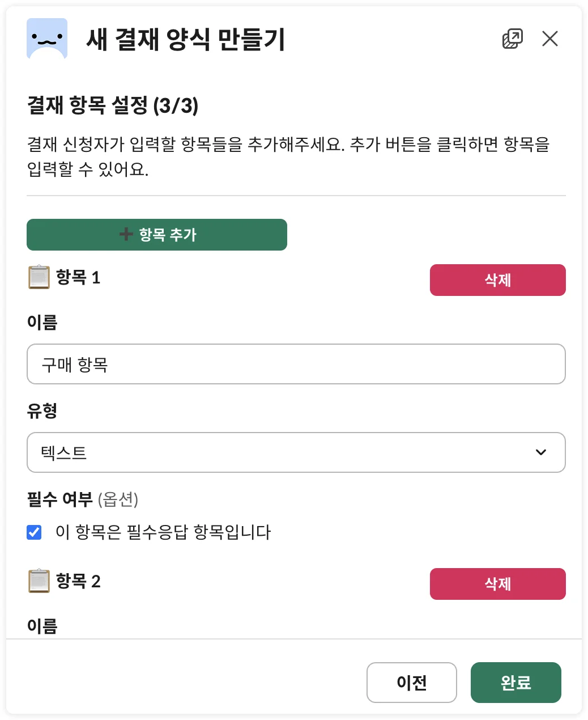Click the clipboard icon beside 항목 2
The width and height of the screenshot is (588, 720).
pyautogui.click(x=39, y=581)
